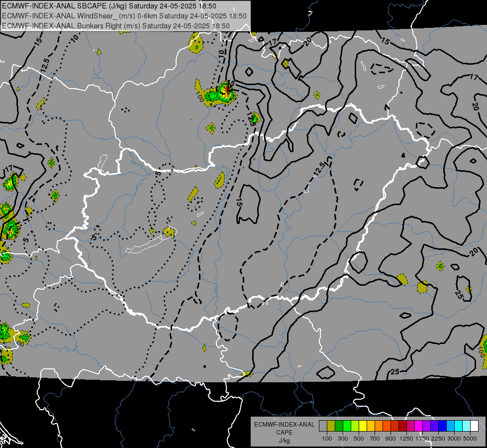Click the legend tick label 500
The image size is (487, 448).
[x=359, y=439]
